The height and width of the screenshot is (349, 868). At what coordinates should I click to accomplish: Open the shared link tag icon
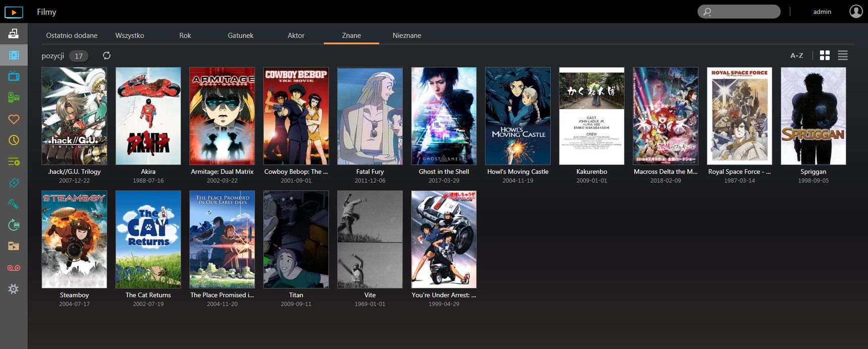14,183
